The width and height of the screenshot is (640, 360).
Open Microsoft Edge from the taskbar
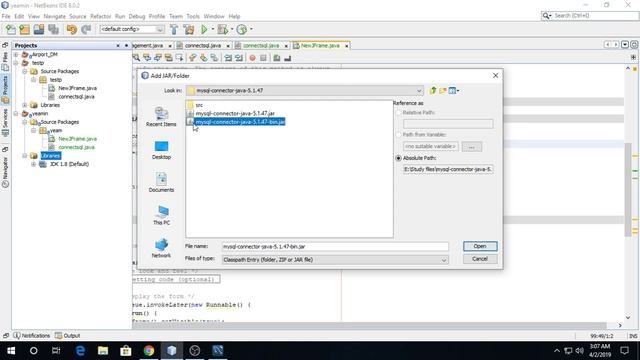click(x=80, y=351)
